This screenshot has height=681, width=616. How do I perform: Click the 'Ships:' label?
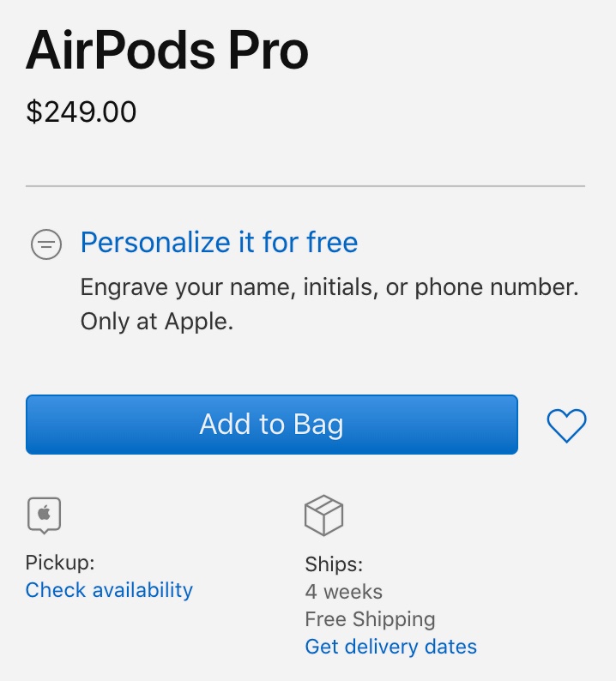click(x=334, y=564)
